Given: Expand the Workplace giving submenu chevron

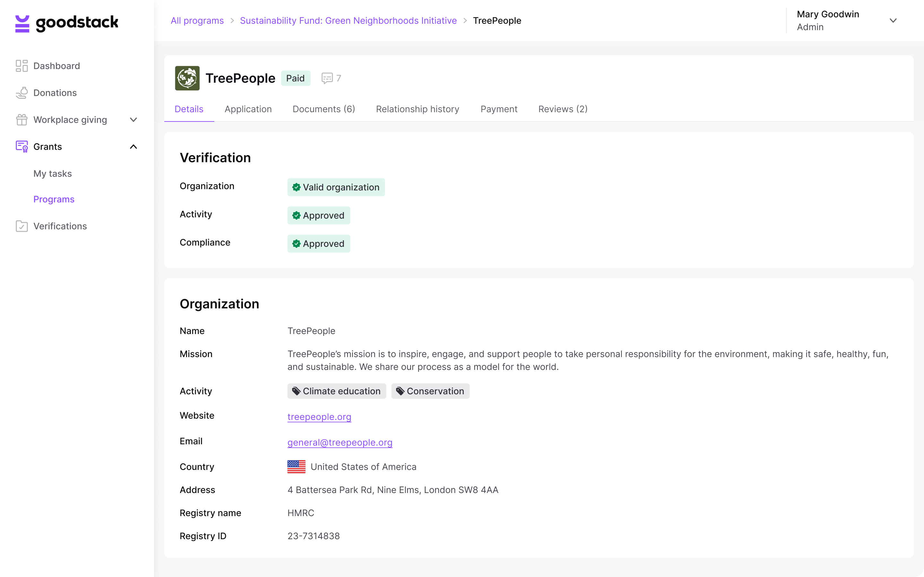Looking at the screenshot, I should click(x=133, y=120).
